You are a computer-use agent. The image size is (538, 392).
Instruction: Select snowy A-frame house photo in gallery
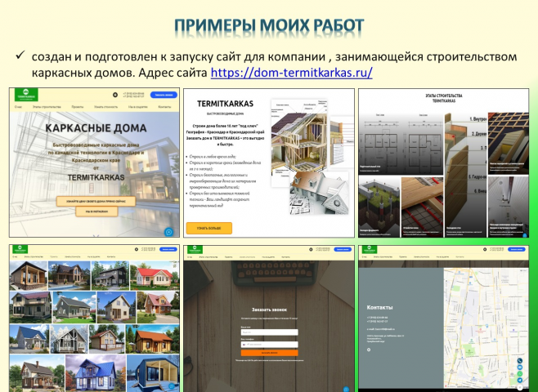point(69,339)
